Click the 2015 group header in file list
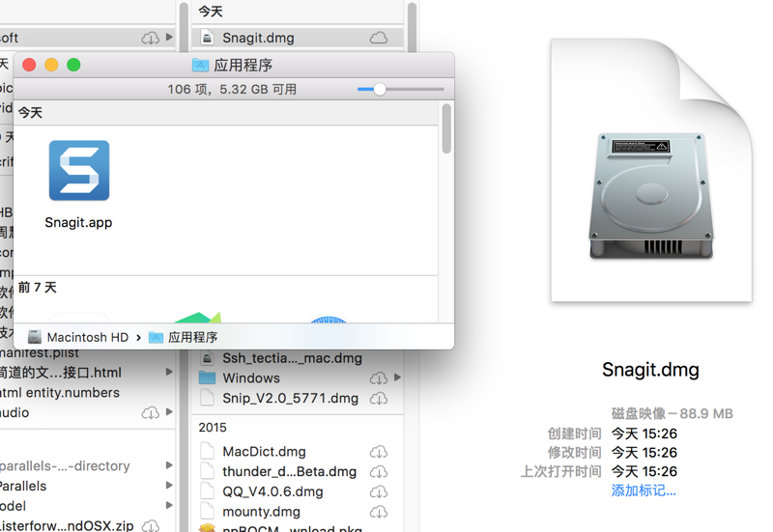 [213, 427]
